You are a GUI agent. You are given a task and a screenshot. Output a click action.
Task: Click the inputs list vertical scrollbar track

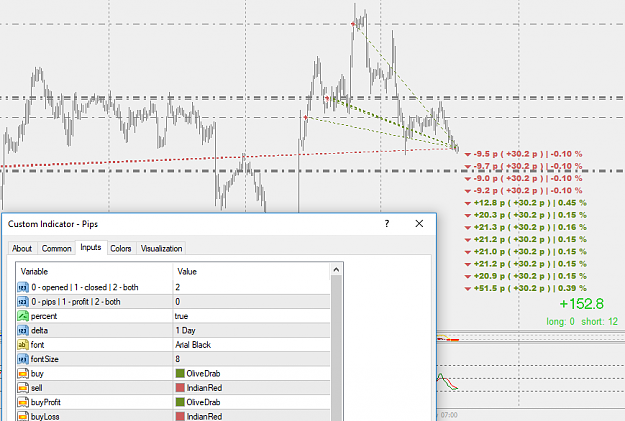tap(336, 348)
